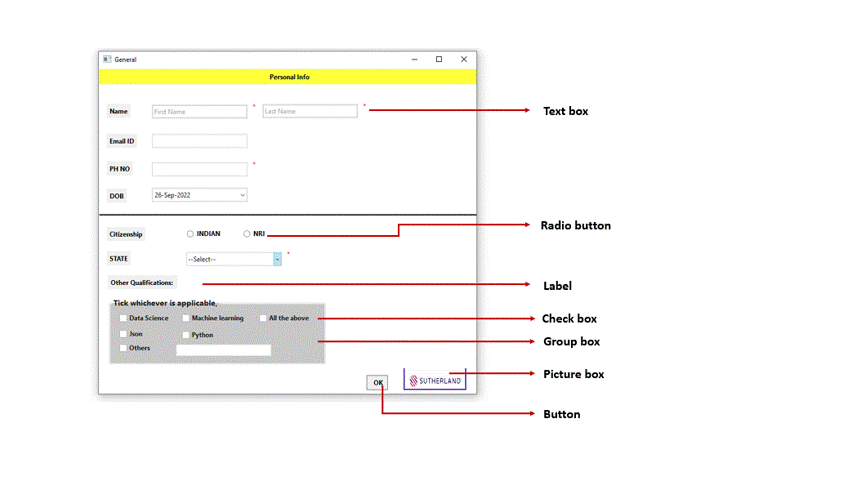Check the Others checkbox

pos(124,348)
